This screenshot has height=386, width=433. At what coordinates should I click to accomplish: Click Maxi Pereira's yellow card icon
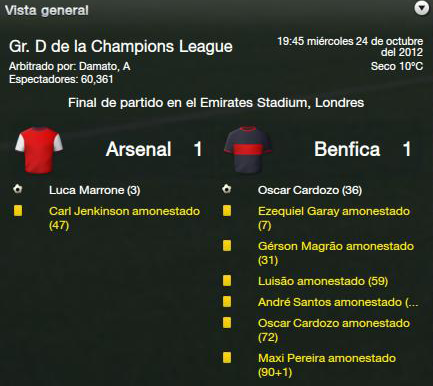point(227,358)
